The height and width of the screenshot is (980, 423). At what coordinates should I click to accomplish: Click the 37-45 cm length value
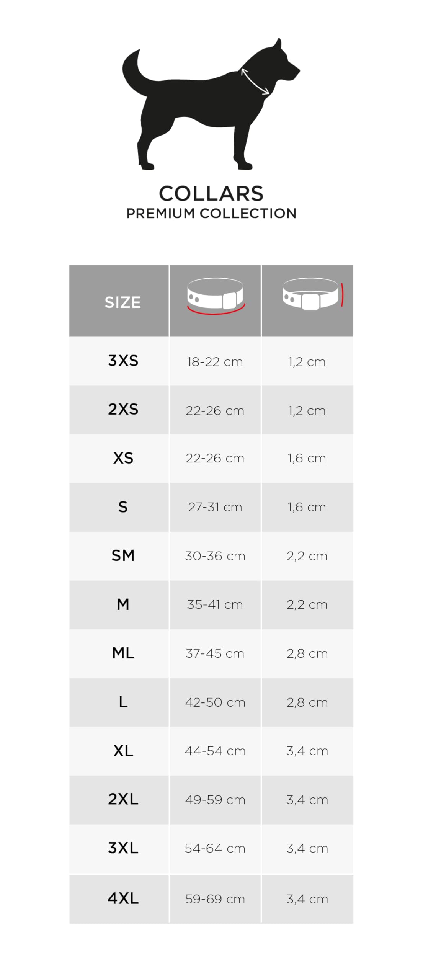215,653
